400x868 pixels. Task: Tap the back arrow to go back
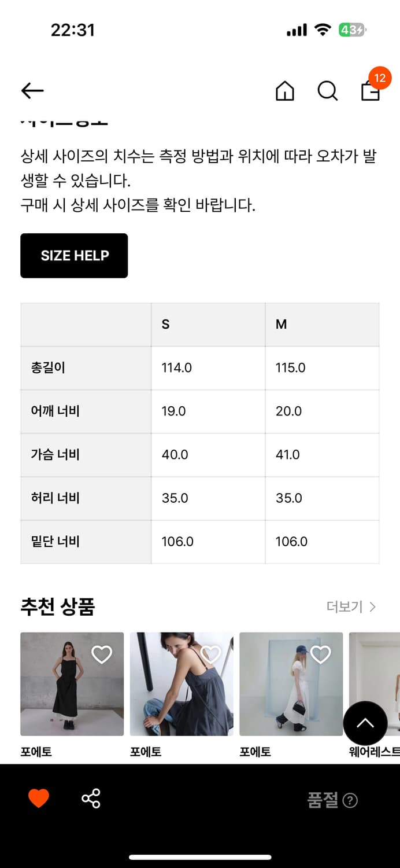(31, 90)
